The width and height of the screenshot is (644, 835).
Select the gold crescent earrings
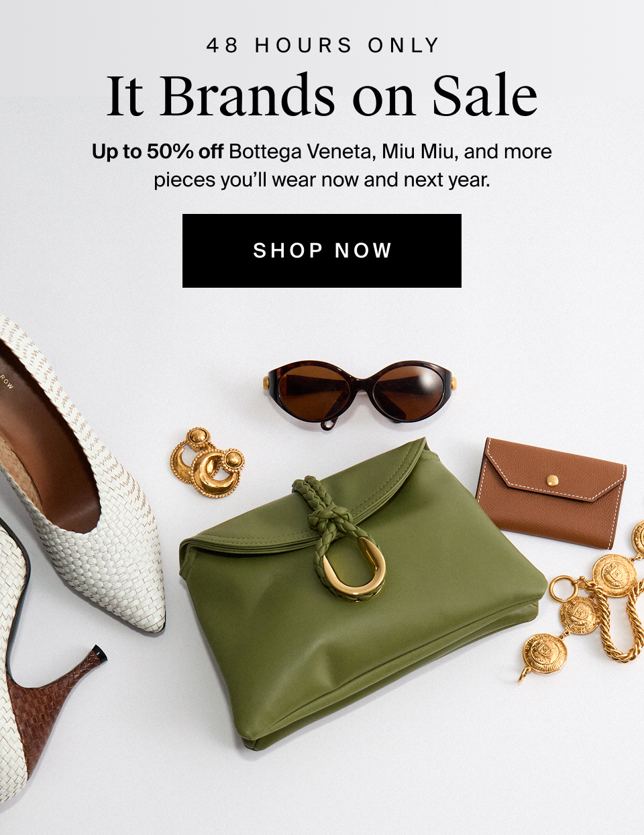[207, 463]
